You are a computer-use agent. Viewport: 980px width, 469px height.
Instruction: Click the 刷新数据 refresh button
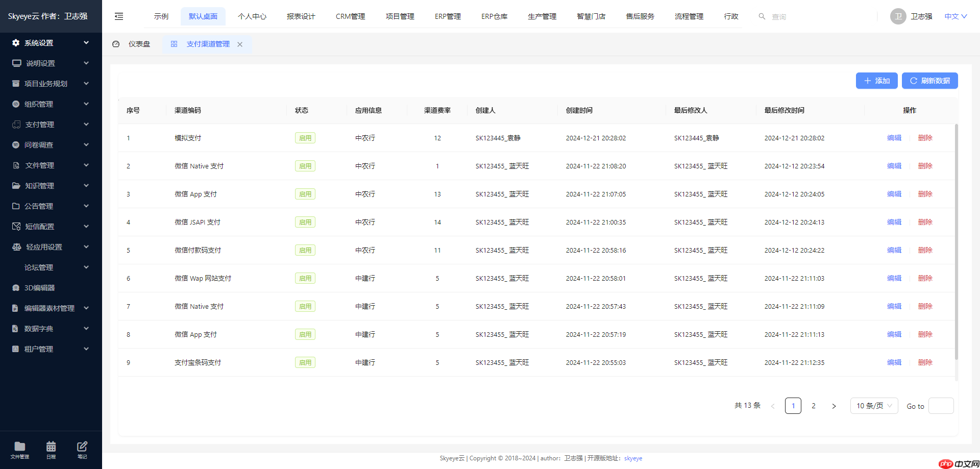click(929, 81)
